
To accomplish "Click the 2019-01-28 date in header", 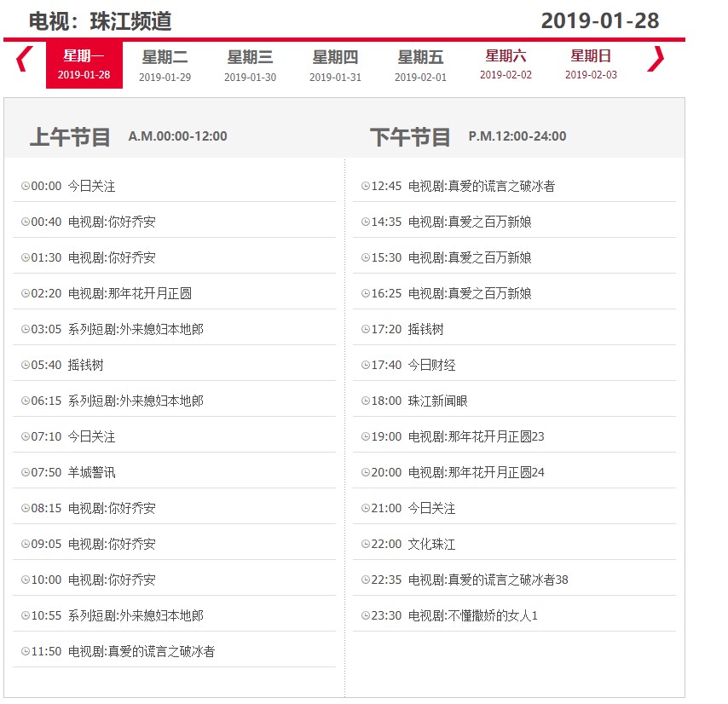I will point(600,21).
